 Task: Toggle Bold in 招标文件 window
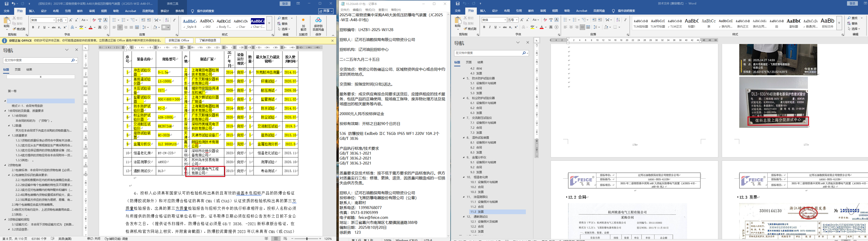tap(33, 28)
